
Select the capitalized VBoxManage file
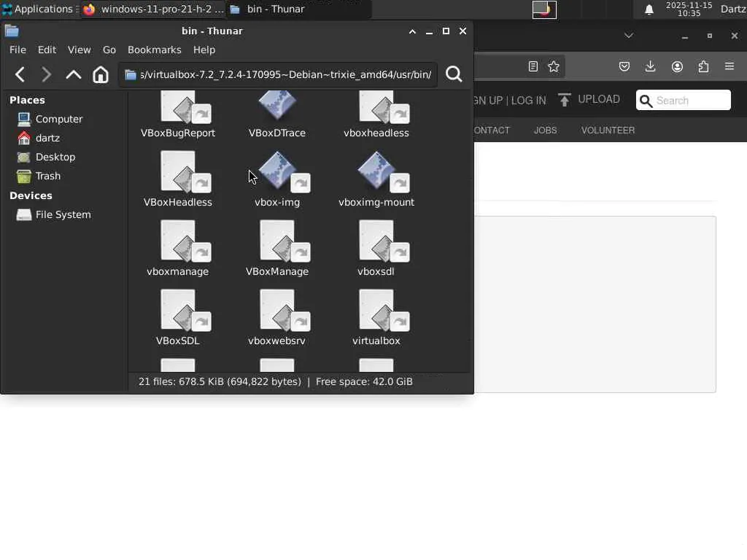tap(285, 241)
